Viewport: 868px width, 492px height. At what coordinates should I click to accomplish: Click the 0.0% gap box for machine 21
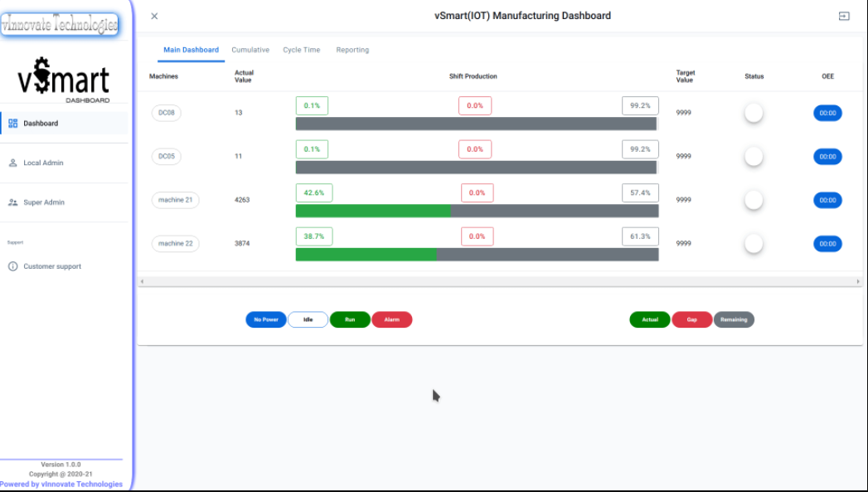478,192
